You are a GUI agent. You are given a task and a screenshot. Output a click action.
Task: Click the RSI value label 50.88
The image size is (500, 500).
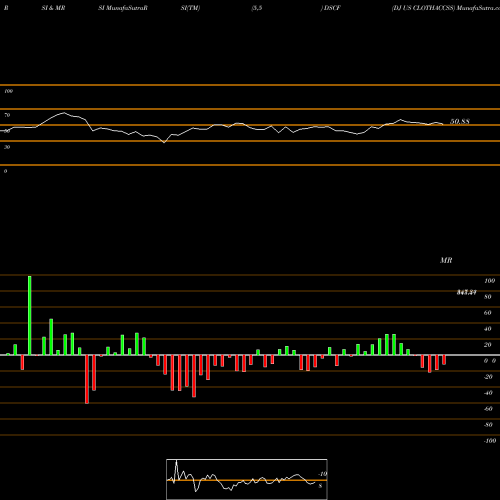(460, 121)
